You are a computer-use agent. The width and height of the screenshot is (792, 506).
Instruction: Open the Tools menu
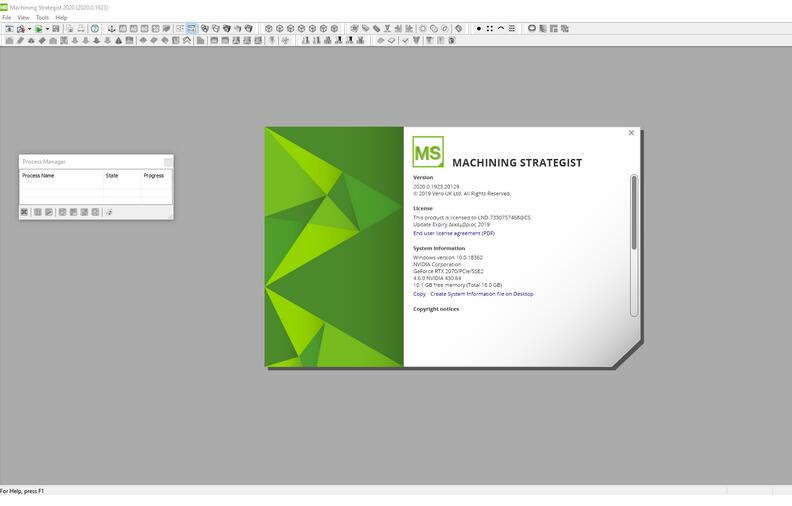coord(42,17)
